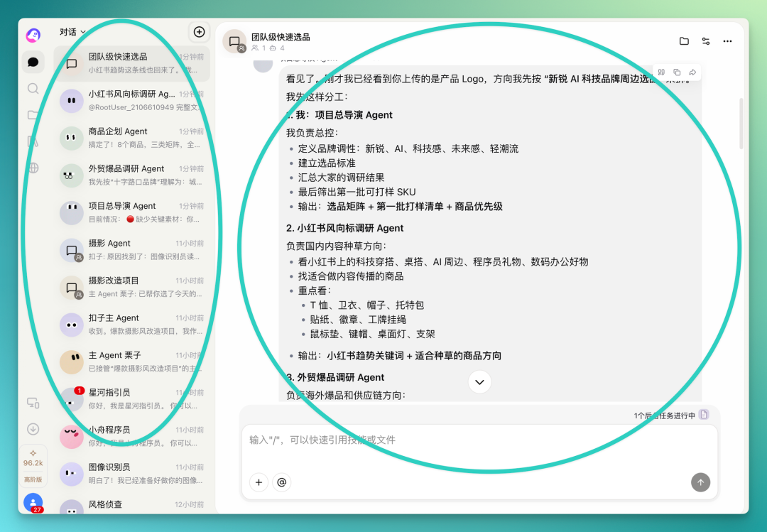
Task: Click the bot count 4 in header
Action: click(x=277, y=48)
